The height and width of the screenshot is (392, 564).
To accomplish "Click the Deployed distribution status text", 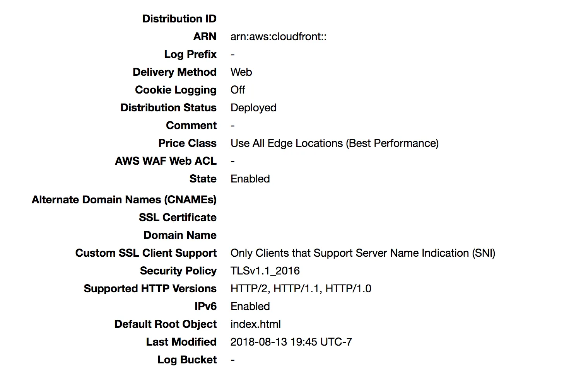I will (x=253, y=108).
